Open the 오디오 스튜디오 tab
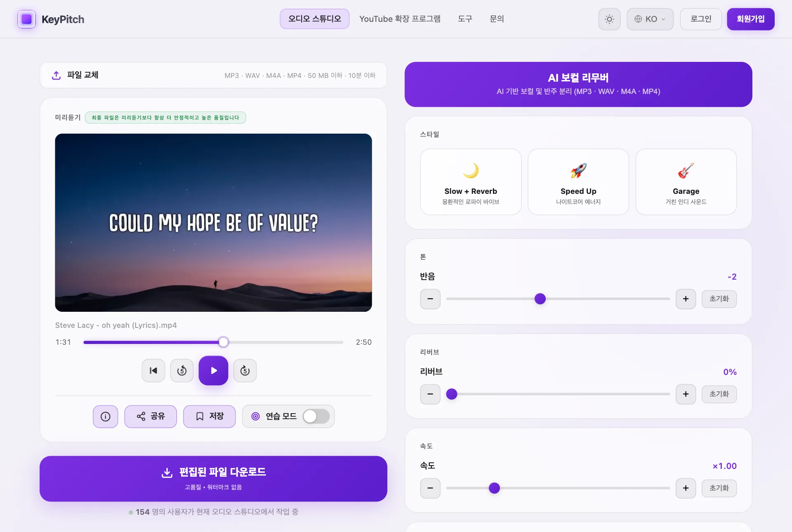The image size is (792, 532). 315,19
